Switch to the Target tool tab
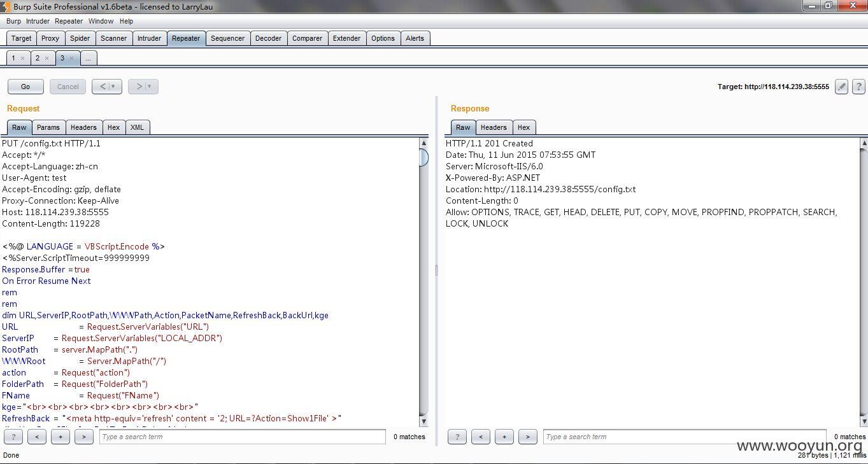868x464 pixels. tap(21, 38)
